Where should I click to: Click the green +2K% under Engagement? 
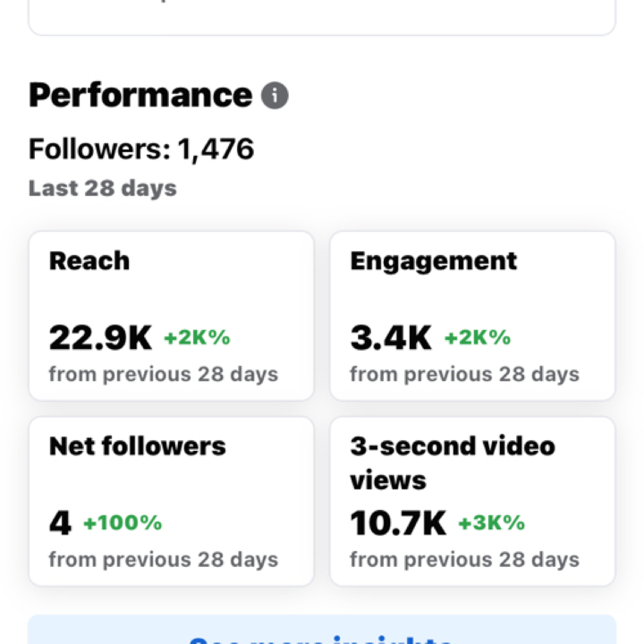(478, 337)
